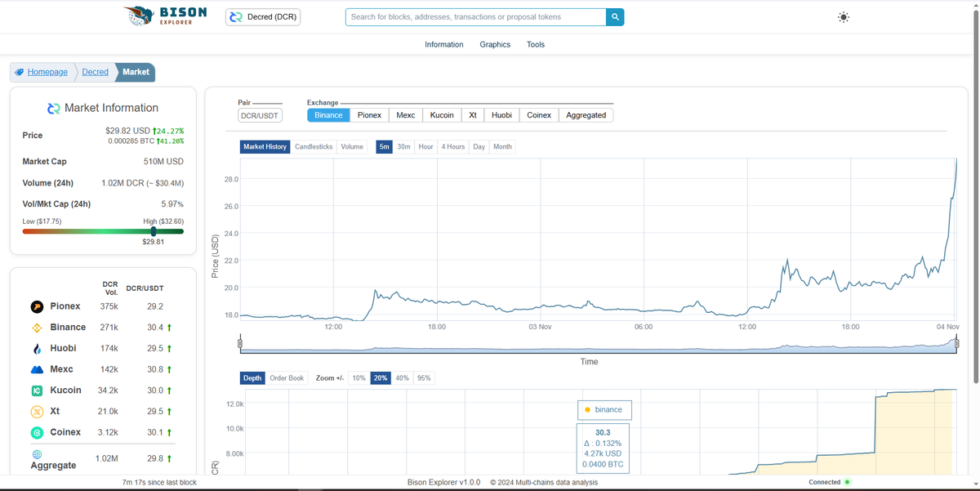Click the green Connected status indicator

click(847, 482)
